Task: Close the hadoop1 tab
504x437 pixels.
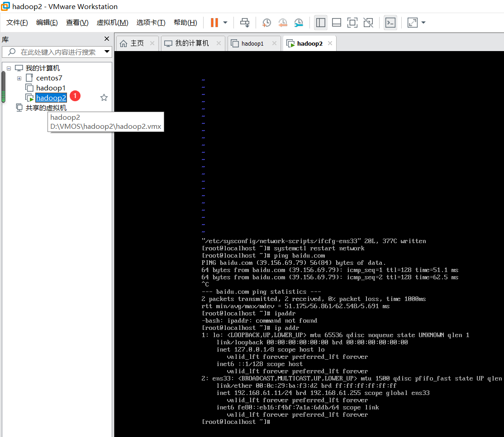Action: coord(274,43)
